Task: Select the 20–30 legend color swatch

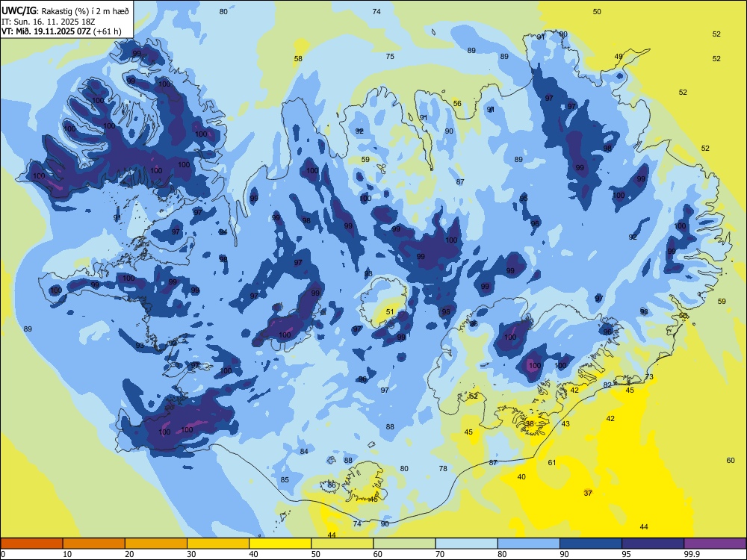Action: point(156,544)
